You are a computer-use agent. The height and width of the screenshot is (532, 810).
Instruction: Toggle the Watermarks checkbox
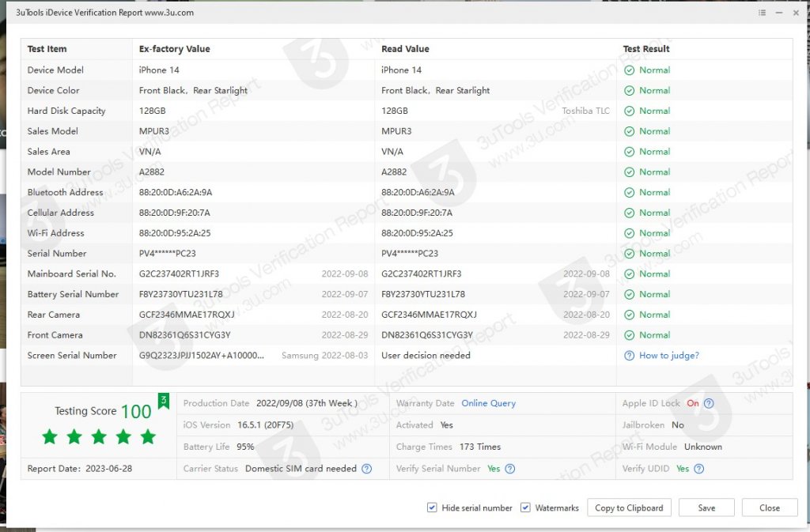525,507
